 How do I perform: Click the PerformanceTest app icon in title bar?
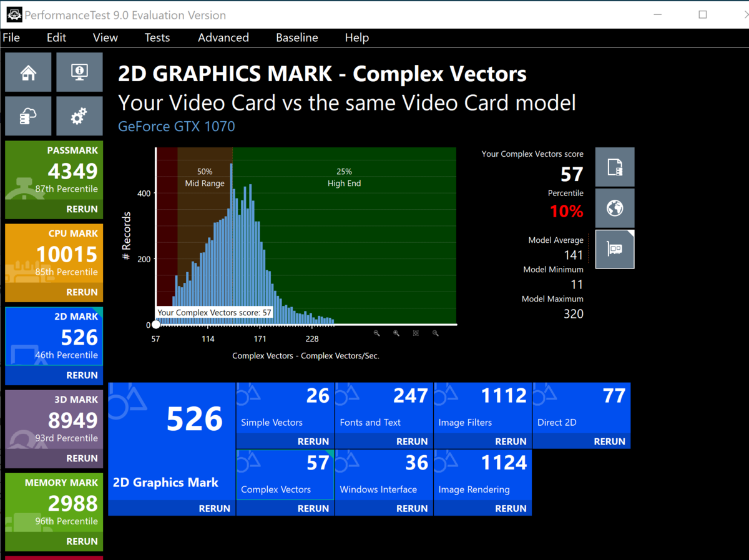pyautogui.click(x=14, y=14)
